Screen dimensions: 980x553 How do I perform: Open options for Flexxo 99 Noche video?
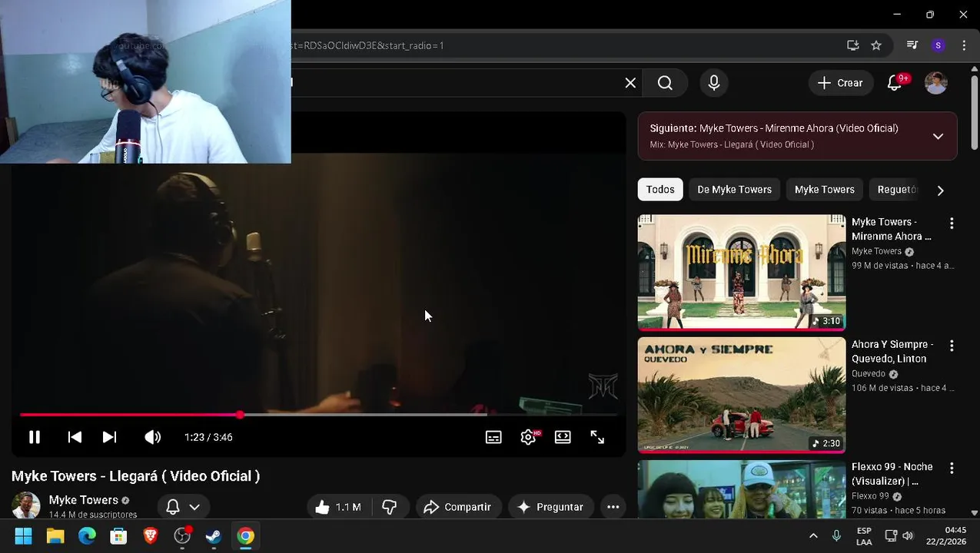pos(952,468)
